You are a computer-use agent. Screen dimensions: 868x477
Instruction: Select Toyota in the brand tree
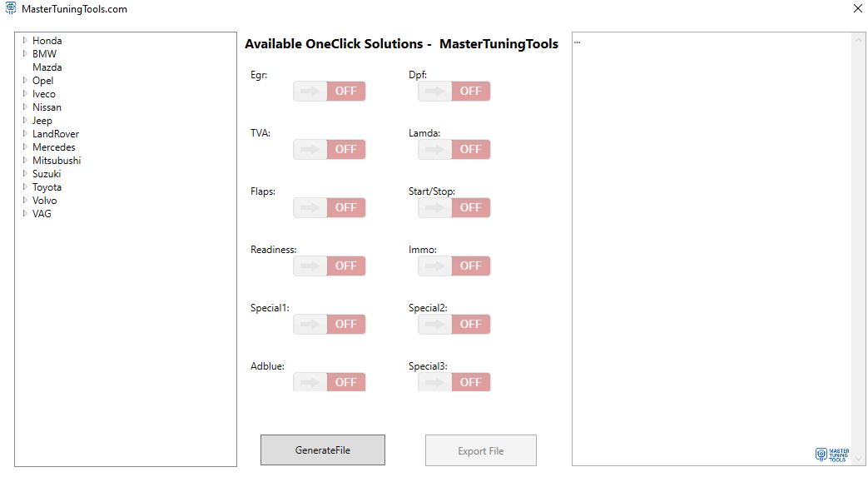pyautogui.click(x=47, y=187)
